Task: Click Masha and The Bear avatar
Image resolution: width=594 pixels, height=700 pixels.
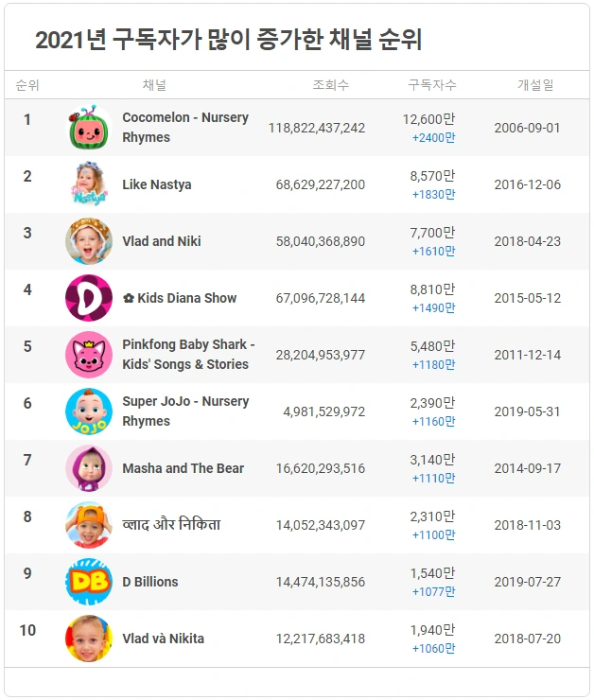Action: coord(89,468)
